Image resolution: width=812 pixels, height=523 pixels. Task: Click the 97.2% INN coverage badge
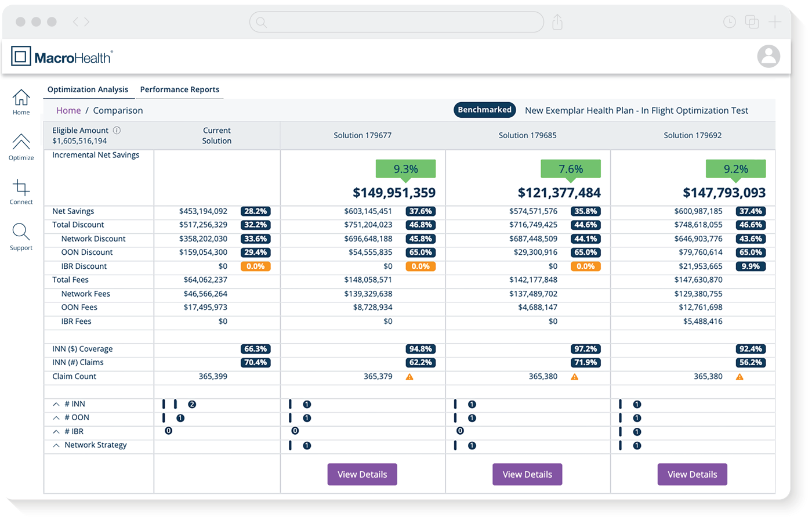coord(585,349)
